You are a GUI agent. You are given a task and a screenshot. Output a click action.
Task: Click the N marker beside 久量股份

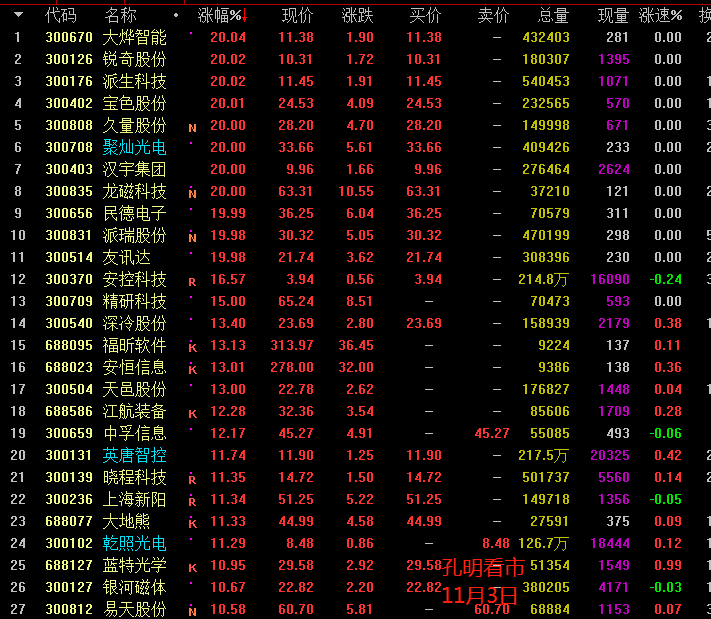[x=192, y=128]
